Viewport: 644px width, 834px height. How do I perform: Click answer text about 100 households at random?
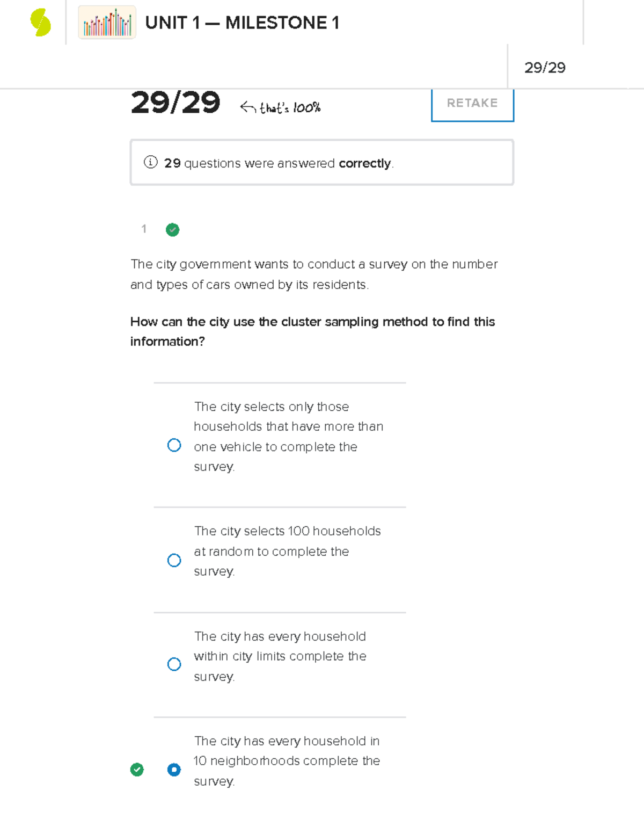pos(287,551)
